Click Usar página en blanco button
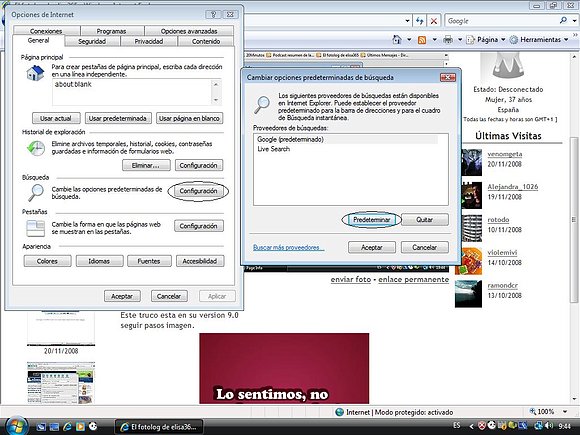580x435 pixels. coord(189,118)
